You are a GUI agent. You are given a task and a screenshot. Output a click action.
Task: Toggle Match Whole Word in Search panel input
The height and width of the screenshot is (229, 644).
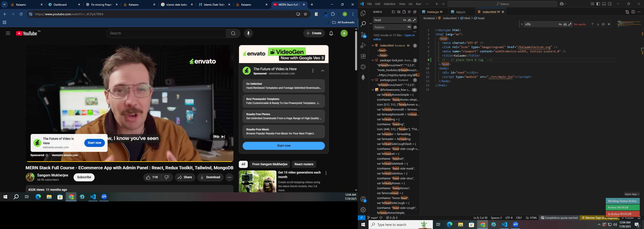pos(409,20)
